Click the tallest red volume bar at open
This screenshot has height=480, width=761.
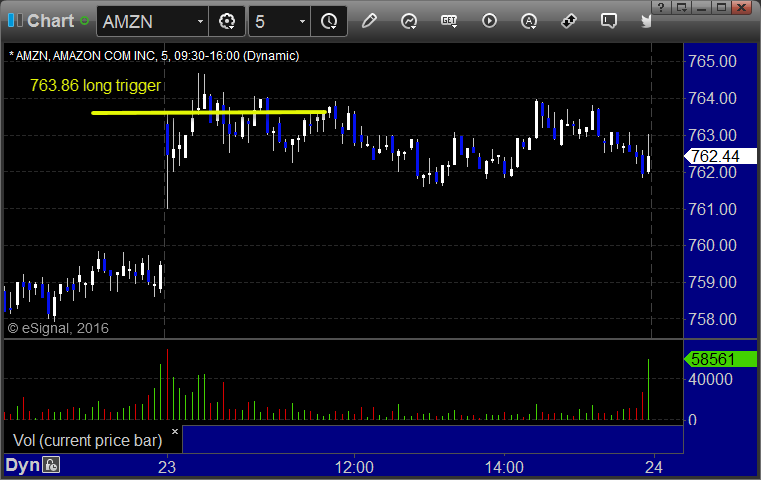167,384
